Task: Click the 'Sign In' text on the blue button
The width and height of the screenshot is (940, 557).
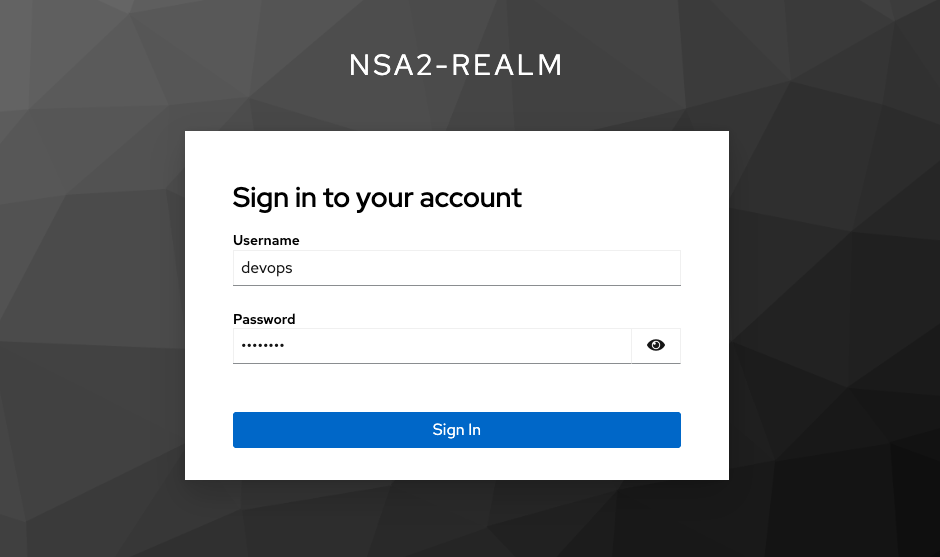Action: [457, 430]
